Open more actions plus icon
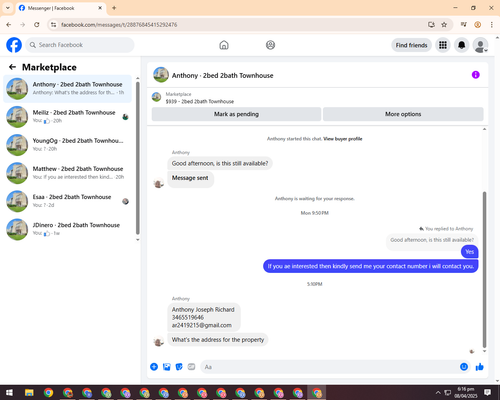The width and height of the screenshot is (500, 400). 154,367
